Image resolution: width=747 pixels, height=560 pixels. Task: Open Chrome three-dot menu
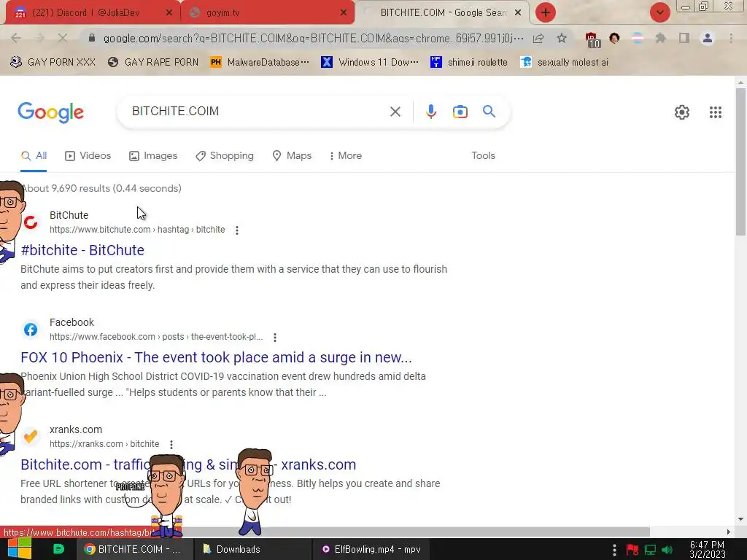pyautogui.click(x=731, y=38)
